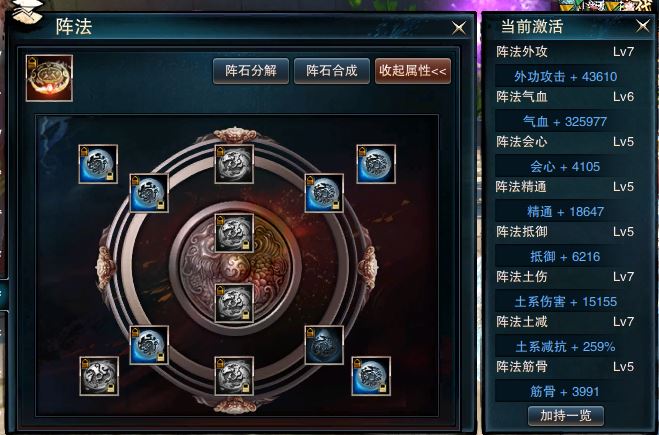Open 阵石合成 stone synthesis

pyautogui.click(x=332, y=71)
